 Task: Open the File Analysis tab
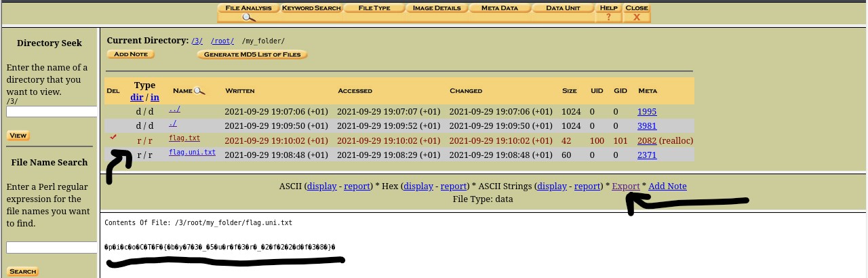(x=248, y=8)
